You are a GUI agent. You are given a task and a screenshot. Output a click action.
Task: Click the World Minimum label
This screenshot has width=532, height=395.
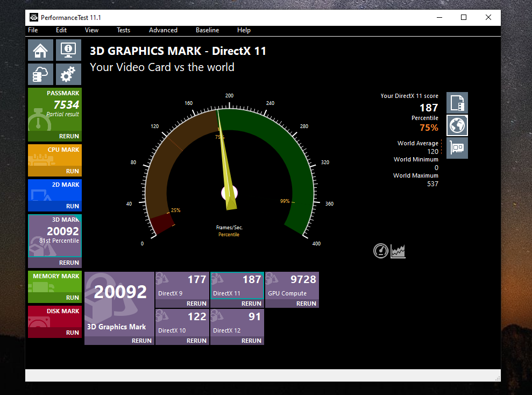click(x=416, y=159)
